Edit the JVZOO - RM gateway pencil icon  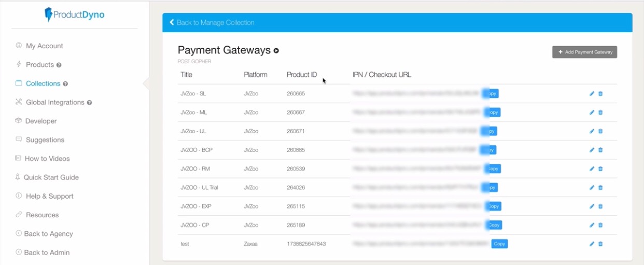[x=592, y=169]
